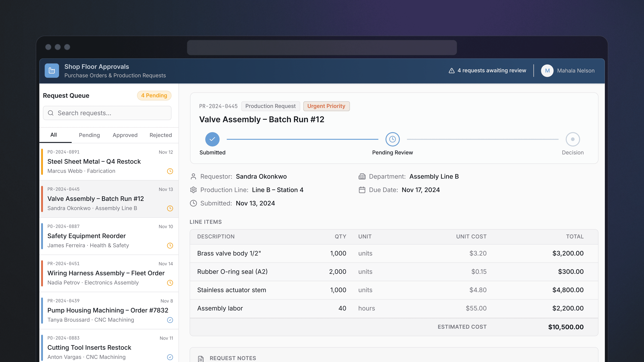Click the 'Line B – Station 4' value

(x=278, y=190)
